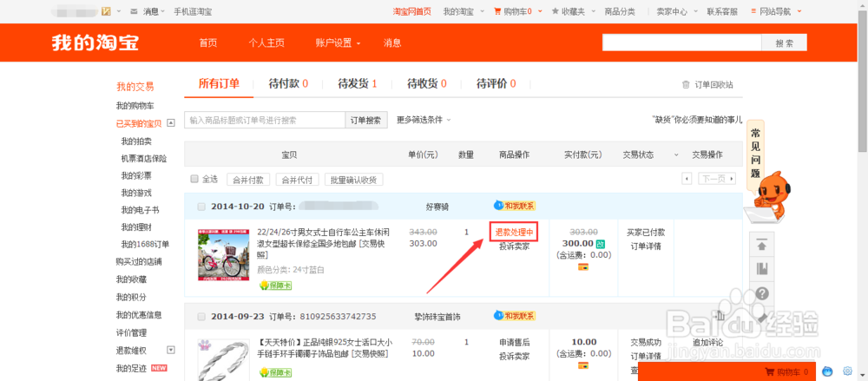Click the 下一页 button
This screenshot has height=381, width=868.
click(717, 179)
